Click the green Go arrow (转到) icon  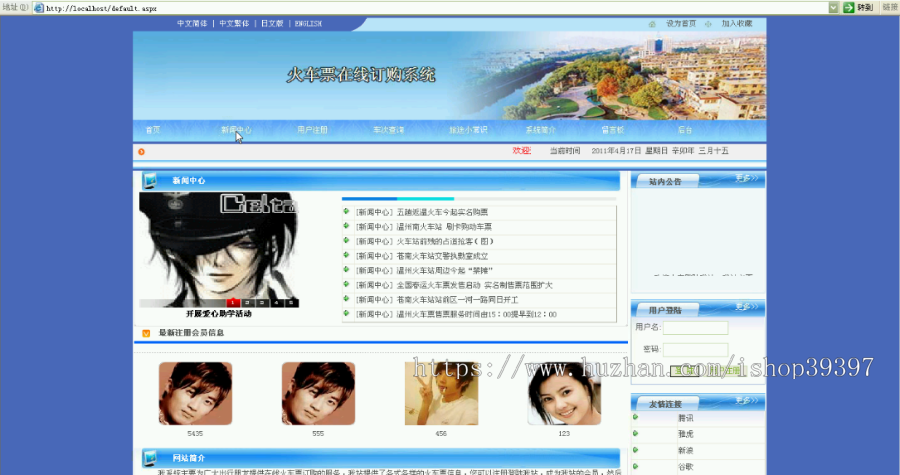click(x=848, y=7)
